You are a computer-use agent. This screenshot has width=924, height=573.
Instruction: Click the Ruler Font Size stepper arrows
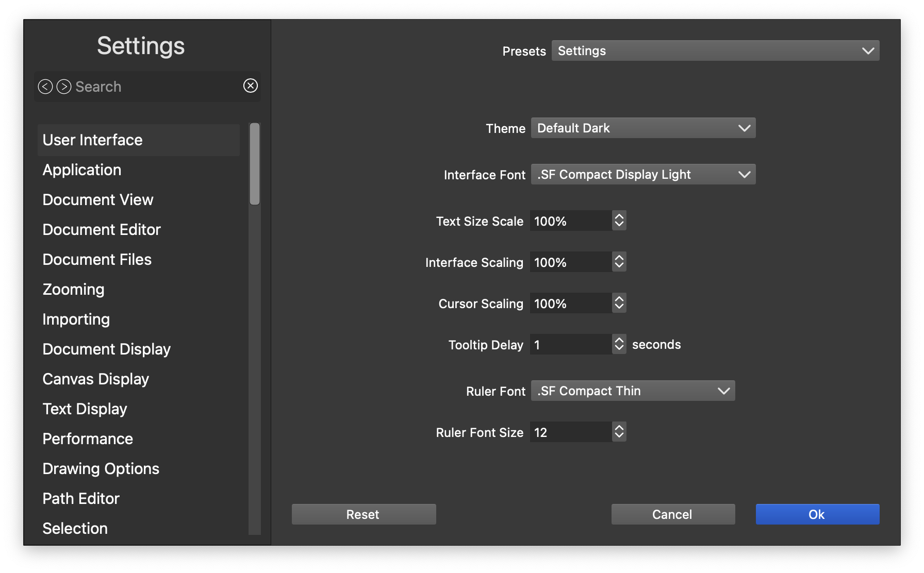click(x=619, y=432)
